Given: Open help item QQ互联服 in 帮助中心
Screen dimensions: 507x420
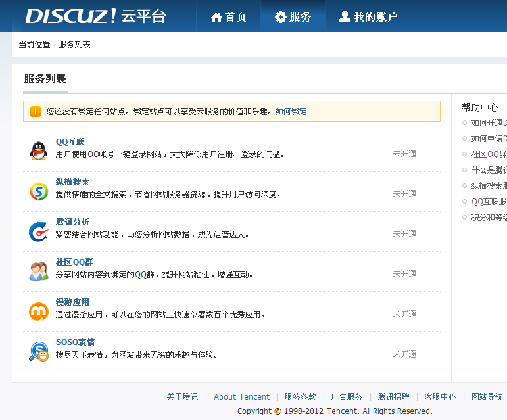Looking at the screenshot, I should [x=489, y=202].
